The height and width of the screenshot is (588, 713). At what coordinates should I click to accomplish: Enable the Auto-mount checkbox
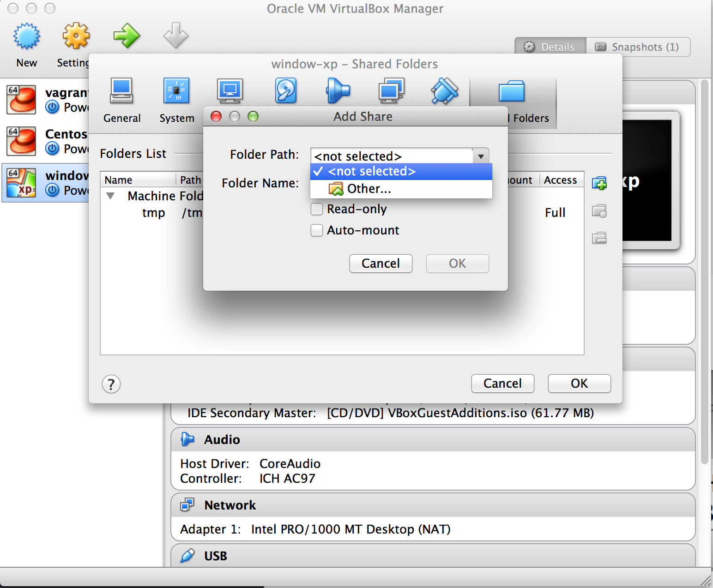point(317,230)
